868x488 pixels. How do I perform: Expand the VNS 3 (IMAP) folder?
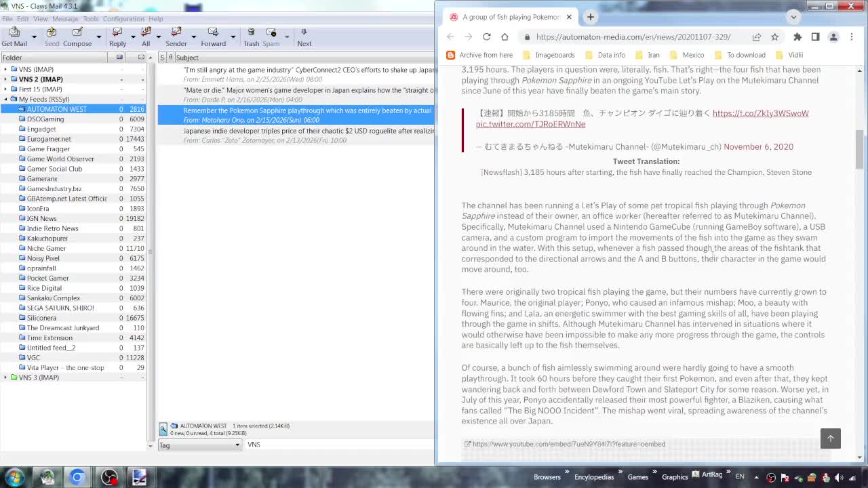6,378
